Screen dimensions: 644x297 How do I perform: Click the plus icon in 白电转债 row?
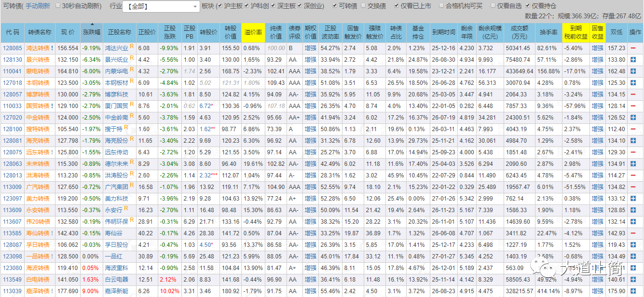click(x=633, y=280)
